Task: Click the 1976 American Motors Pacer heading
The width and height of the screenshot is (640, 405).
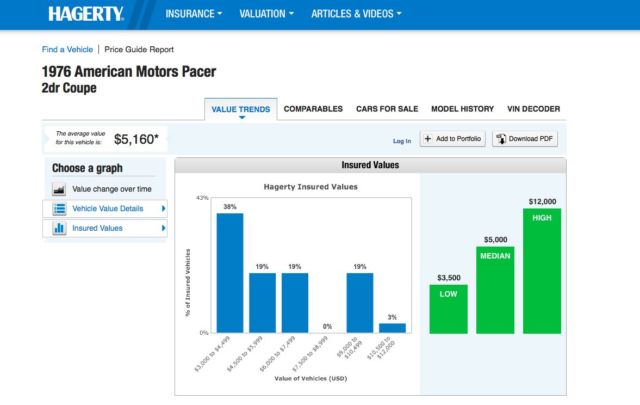Action: pyautogui.click(x=129, y=71)
